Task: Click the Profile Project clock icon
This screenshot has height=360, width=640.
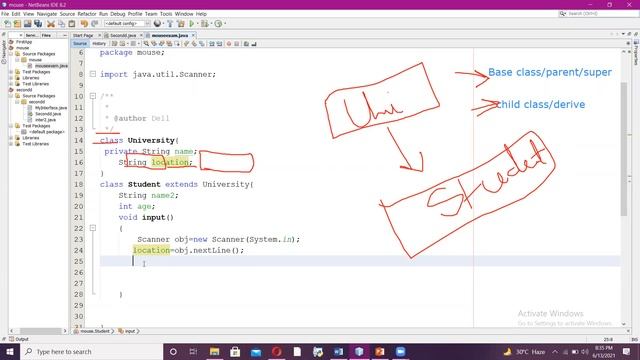Action: click(x=218, y=24)
